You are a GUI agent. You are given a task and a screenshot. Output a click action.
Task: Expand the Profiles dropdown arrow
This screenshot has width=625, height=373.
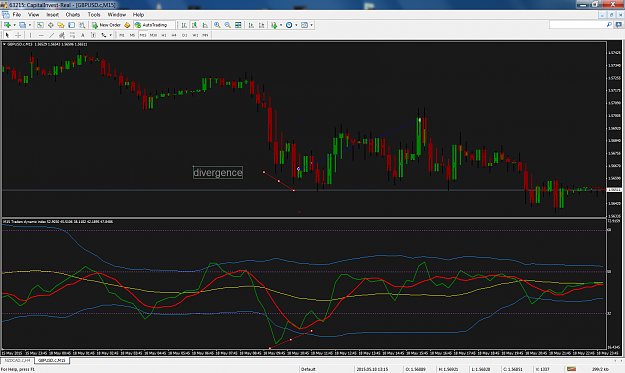[x=30, y=25]
